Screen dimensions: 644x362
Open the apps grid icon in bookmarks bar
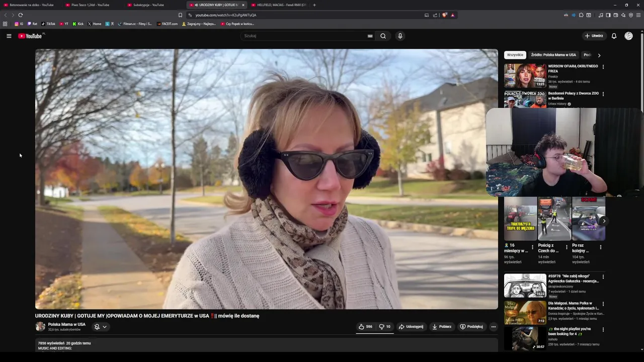tap(5, 24)
